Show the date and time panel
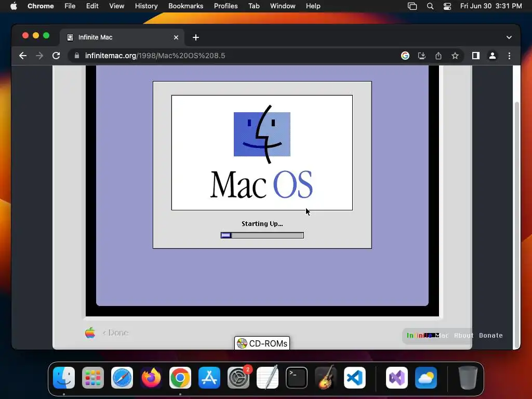532x399 pixels. click(491, 6)
